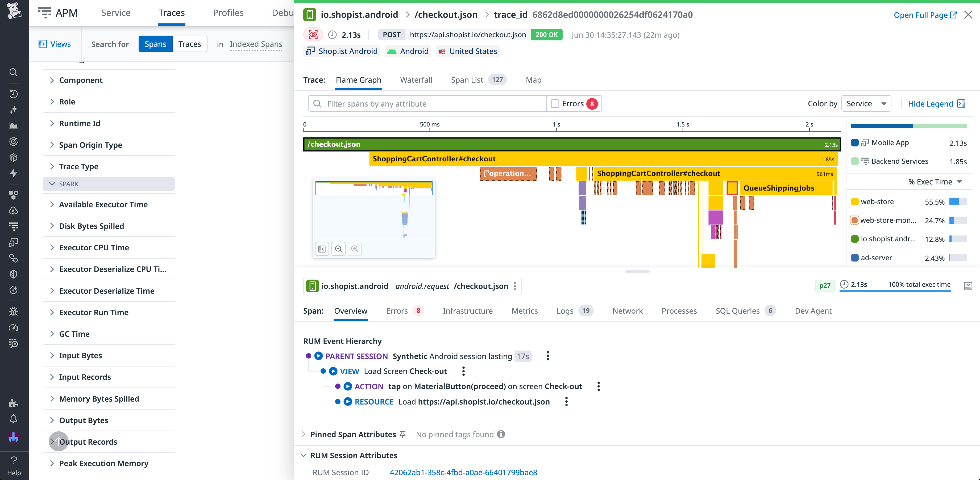Click the security shield icon in sidebar
Viewport: 980px width, 480px height.
14,274
